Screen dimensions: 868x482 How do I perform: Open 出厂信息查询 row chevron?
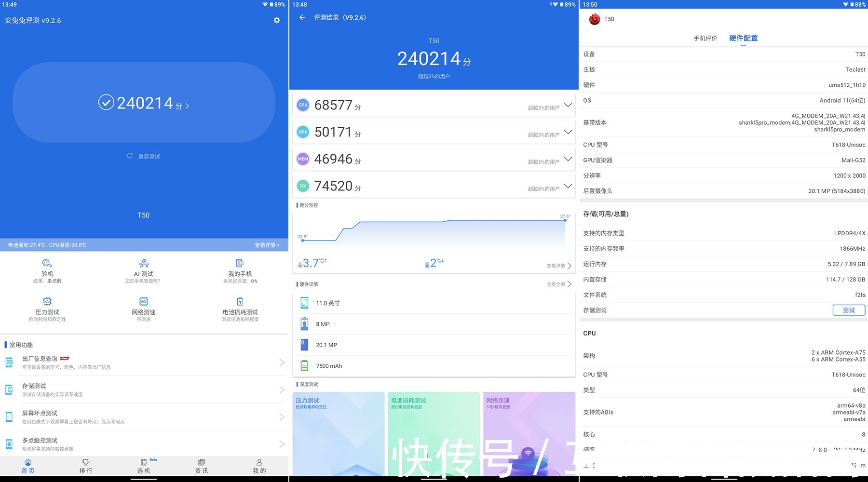point(282,362)
